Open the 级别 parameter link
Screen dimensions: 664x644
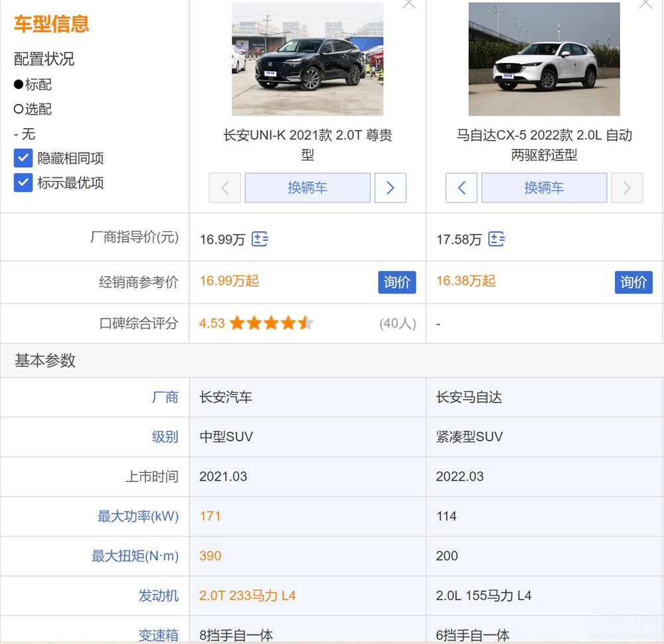(x=165, y=437)
